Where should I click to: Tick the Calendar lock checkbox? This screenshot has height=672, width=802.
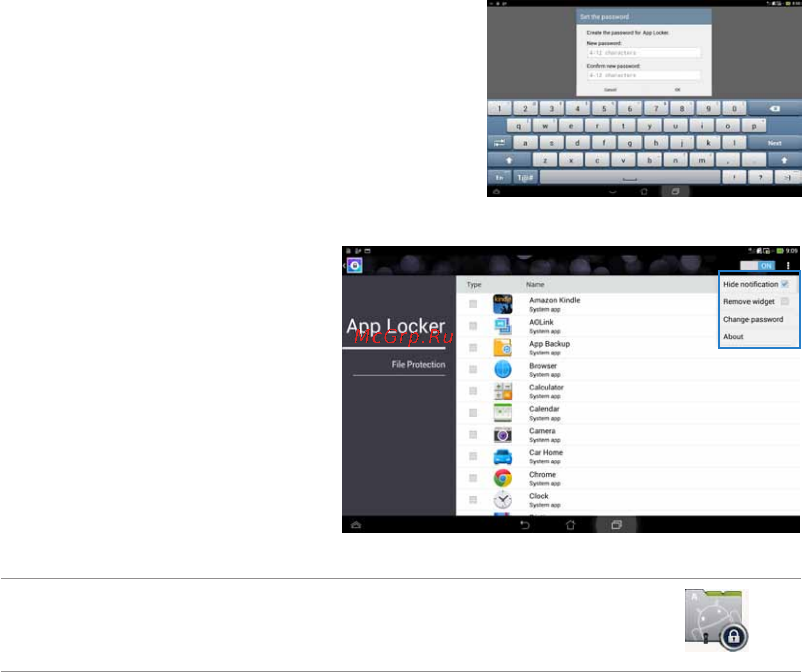pos(473,412)
